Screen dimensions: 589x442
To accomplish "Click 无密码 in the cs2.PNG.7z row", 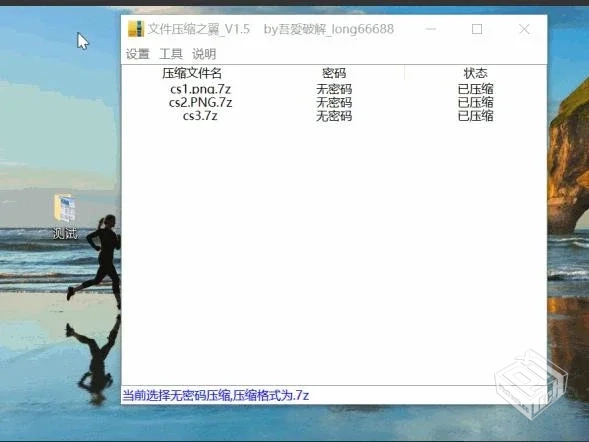I will 334,103.
